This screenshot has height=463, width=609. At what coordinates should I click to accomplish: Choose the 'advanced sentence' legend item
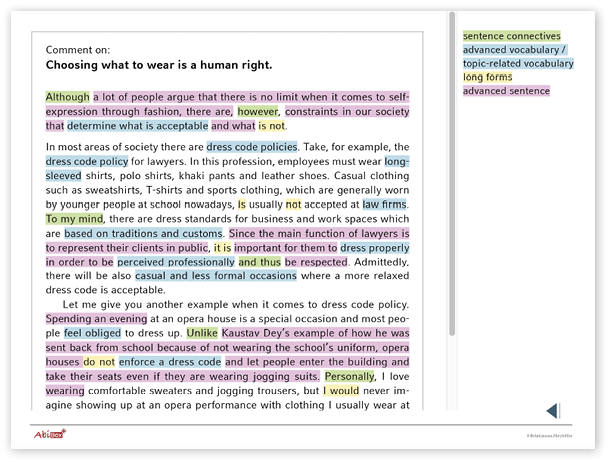(x=506, y=91)
